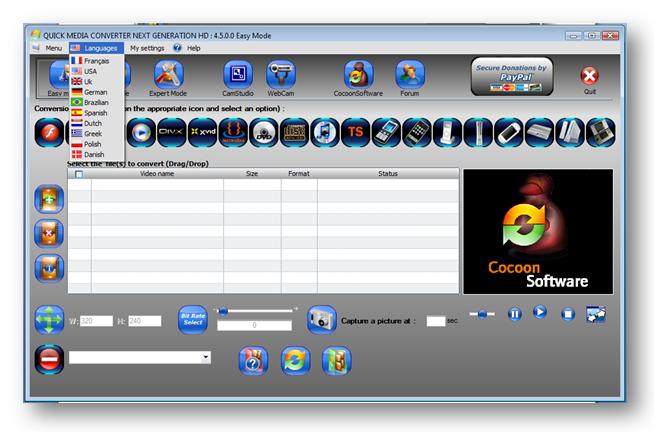
Task: Select the Matroska format icon
Action: click(x=233, y=133)
